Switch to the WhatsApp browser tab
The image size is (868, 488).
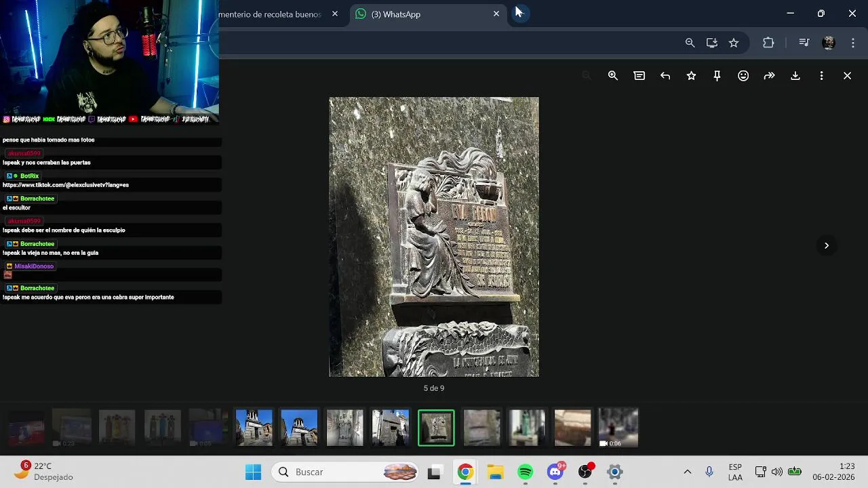(427, 14)
